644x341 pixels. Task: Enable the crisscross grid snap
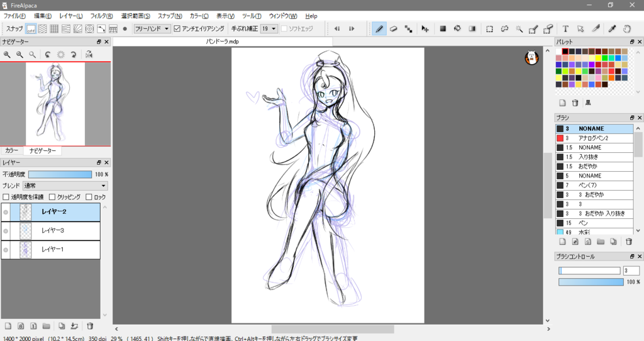[54, 29]
